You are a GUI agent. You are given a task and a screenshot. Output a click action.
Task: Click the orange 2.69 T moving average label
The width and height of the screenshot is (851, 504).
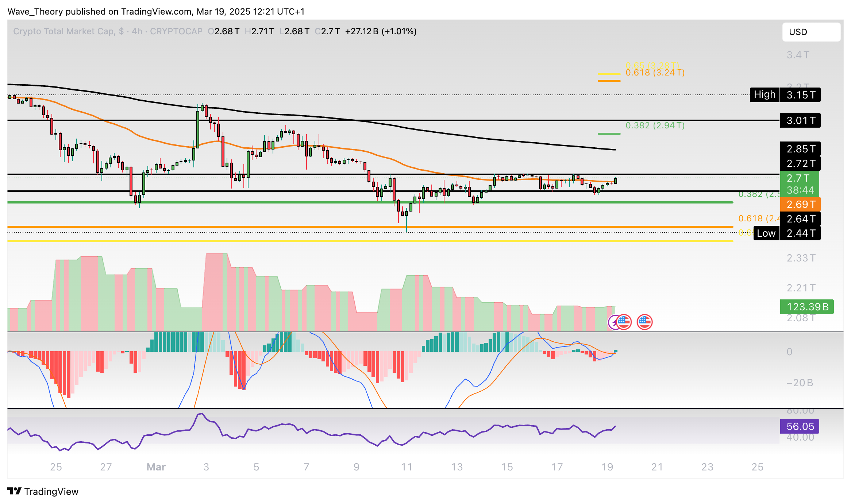[x=800, y=205]
